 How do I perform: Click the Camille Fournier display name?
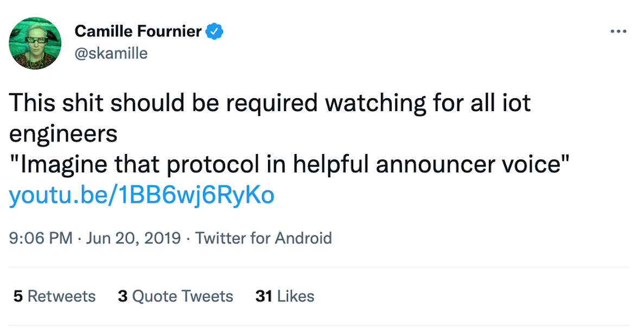click(x=139, y=32)
